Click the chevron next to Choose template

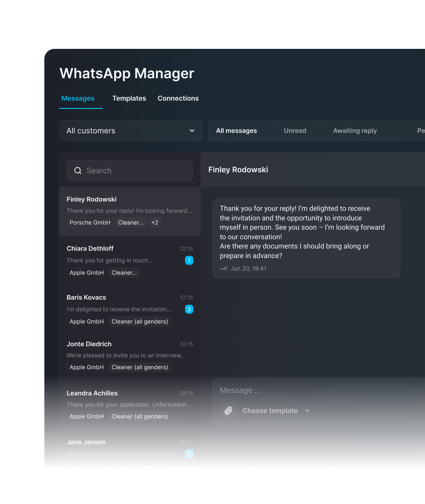pos(307,411)
